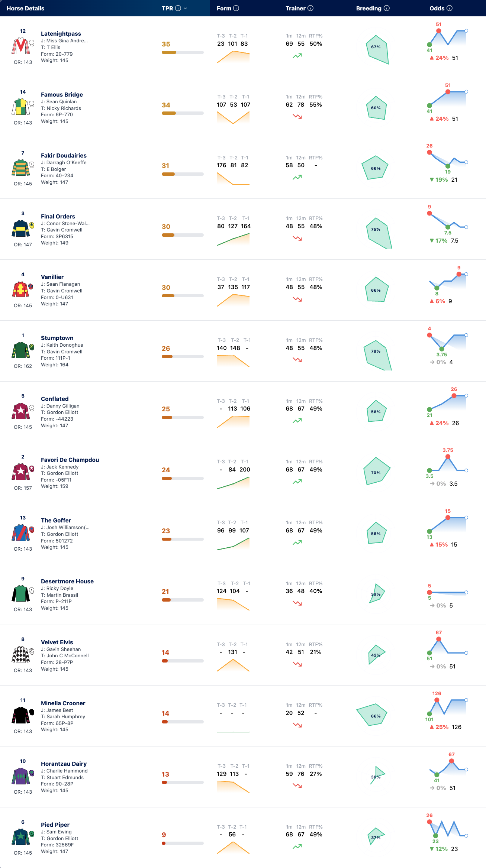Viewport: 486px width, 868px height.
Task: Open the Famous Bridge horse link
Action: pyautogui.click(x=62, y=94)
